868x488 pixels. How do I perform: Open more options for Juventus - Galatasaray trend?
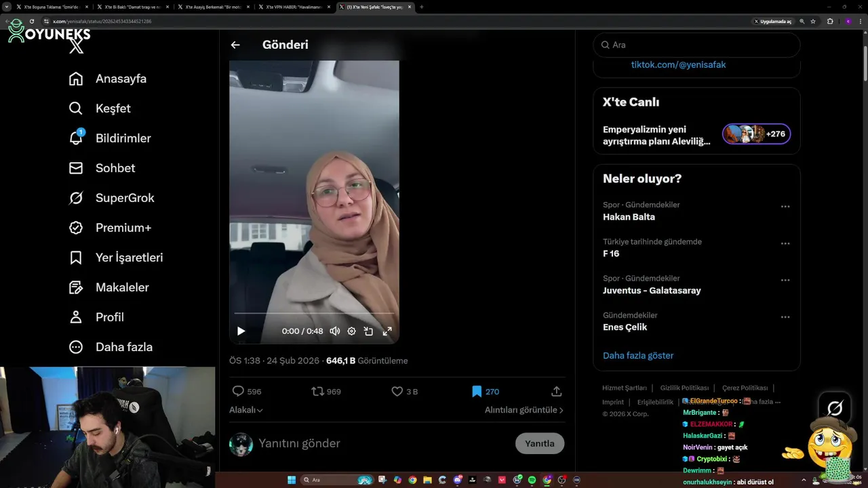point(785,280)
